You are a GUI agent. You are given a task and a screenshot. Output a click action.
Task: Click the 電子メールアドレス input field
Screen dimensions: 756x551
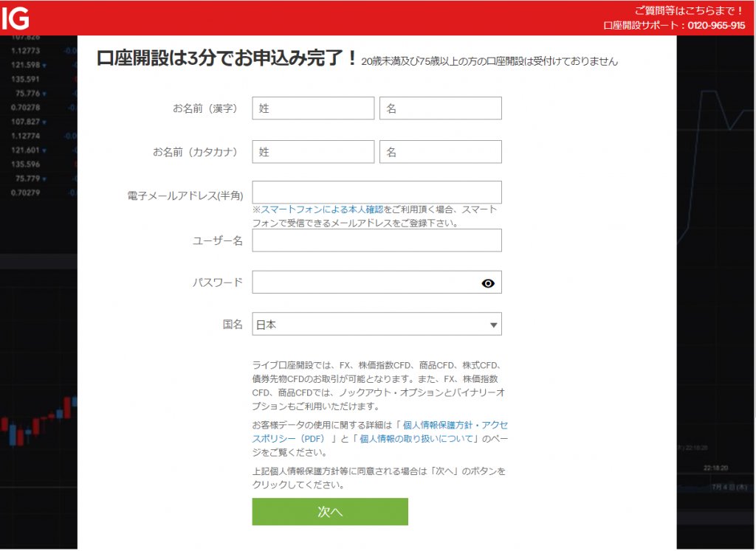(x=377, y=193)
